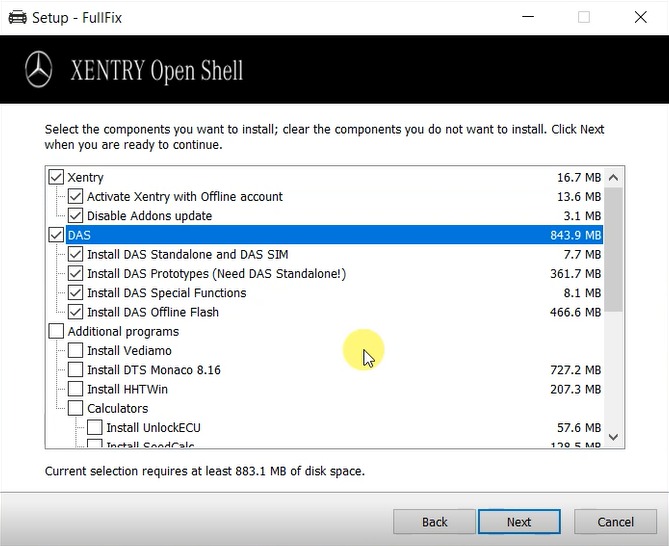
Task: Toggle Install DAS Offline Flash checkbox
Action: click(x=76, y=312)
